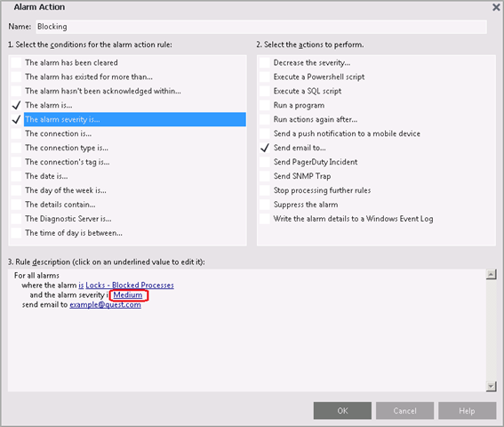Check 'The connection type is...' condition
The width and height of the screenshot is (504, 427).
pos(16,148)
